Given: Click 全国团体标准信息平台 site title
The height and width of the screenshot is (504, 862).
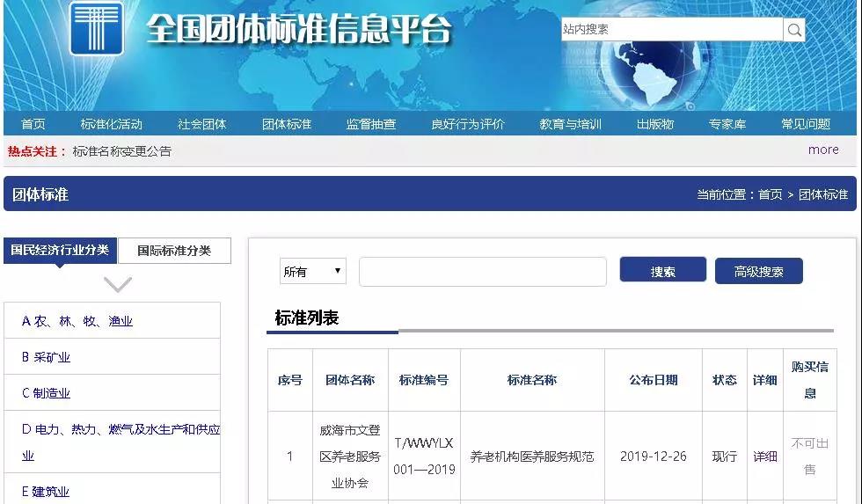Looking at the screenshot, I should (x=299, y=28).
